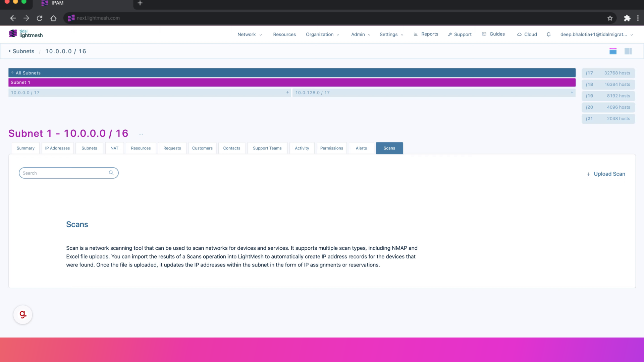Add a child subnet under 10.0.128.0 / 17
Image resolution: width=644 pixels, height=362 pixels.
point(572,93)
